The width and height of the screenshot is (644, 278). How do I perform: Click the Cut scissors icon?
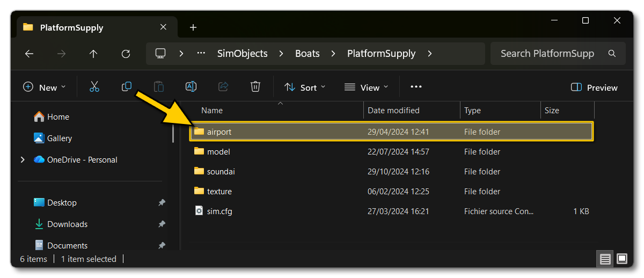(x=94, y=87)
